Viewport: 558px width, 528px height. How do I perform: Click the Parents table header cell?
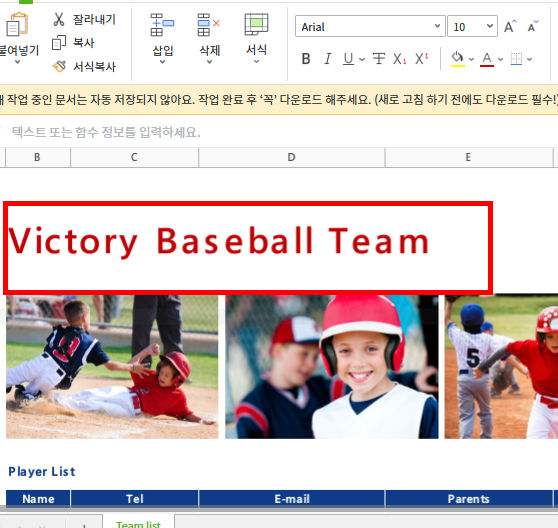[x=469, y=499]
